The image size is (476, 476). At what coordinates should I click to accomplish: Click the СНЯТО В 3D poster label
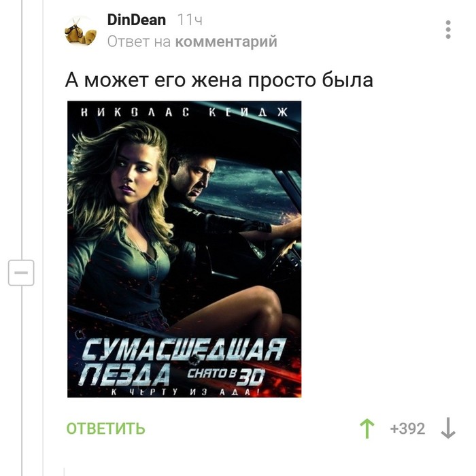click(x=226, y=376)
